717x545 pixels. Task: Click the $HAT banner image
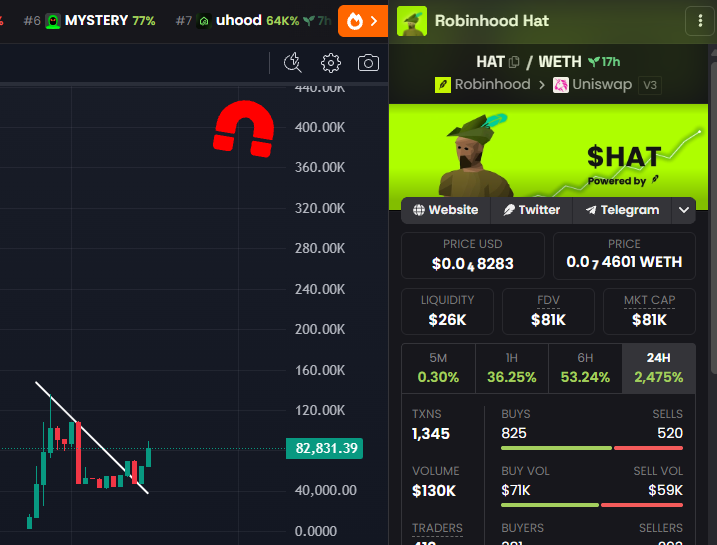(548, 157)
